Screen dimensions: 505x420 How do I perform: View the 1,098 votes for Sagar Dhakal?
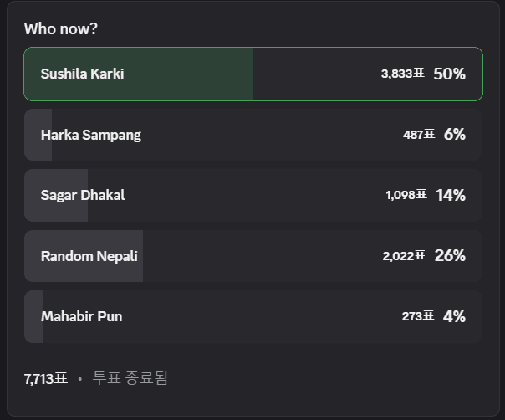coord(406,195)
